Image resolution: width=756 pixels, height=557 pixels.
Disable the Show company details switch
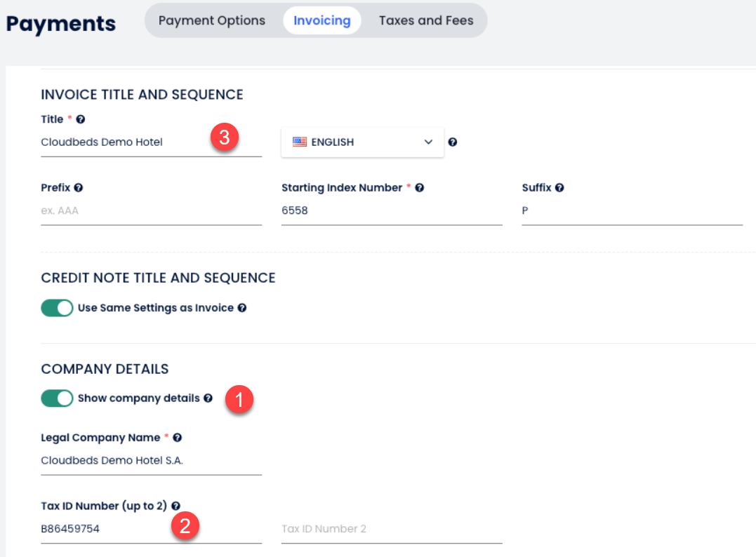pos(57,398)
